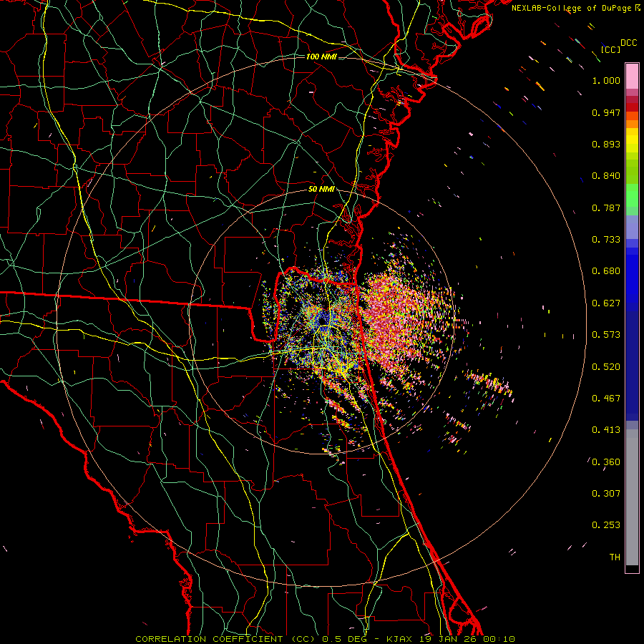The image size is (644, 644).
Task: Click the 0.573 legend value
Action: click(606, 335)
